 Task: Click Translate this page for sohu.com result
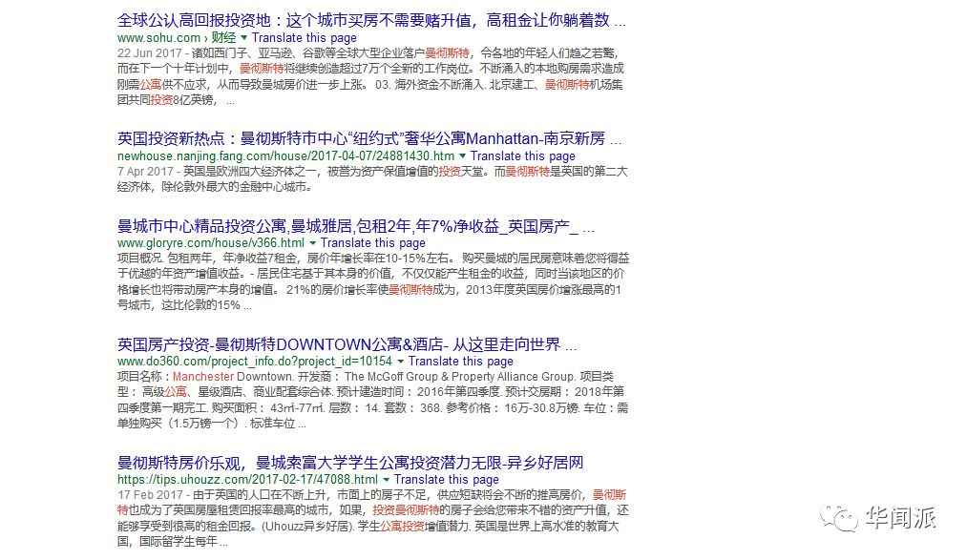305,37
